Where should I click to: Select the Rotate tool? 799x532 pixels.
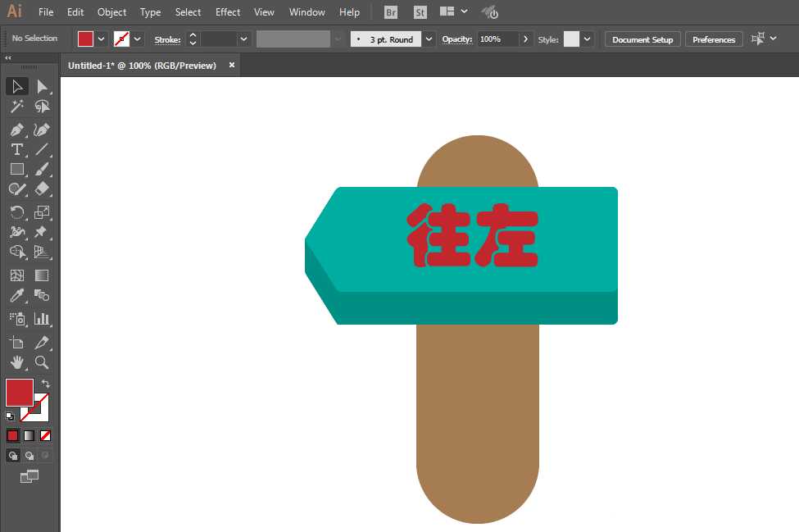(17, 212)
